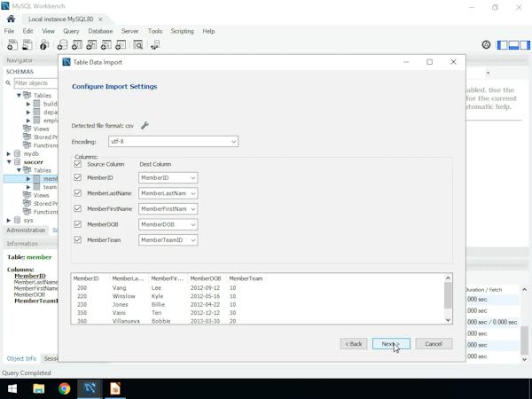The height and width of the screenshot is (399, 532).
Task: Uncheck the MemberID column checkbox
Action: (x=78, y=177)
